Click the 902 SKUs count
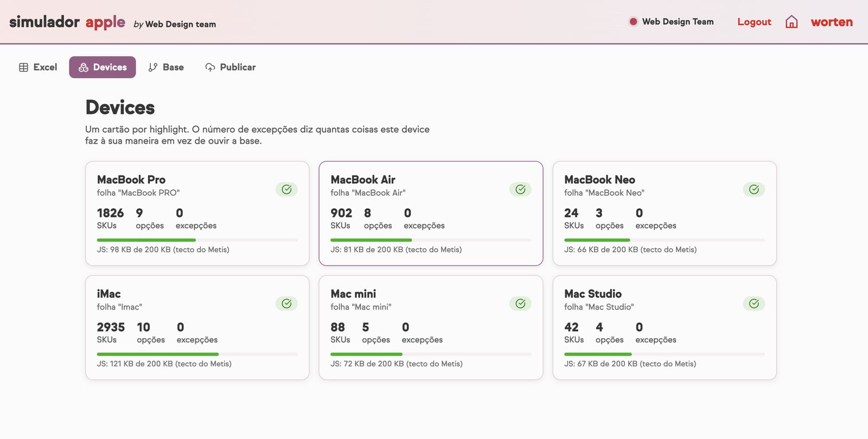Viewport: 868px width, 439px height. click(341, 213)
